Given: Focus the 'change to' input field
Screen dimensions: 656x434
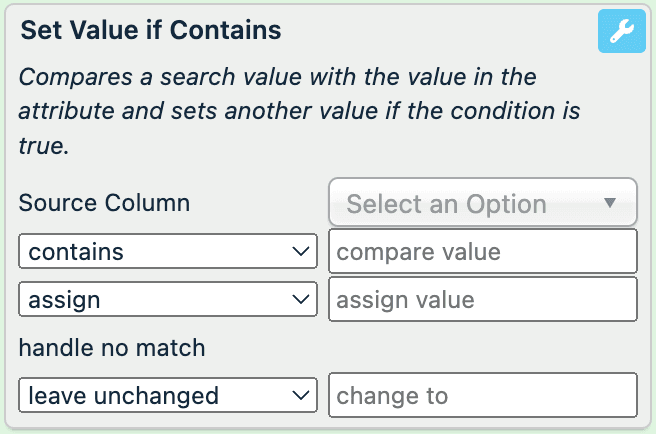Looking at the screenshot, I should (482, 396).
